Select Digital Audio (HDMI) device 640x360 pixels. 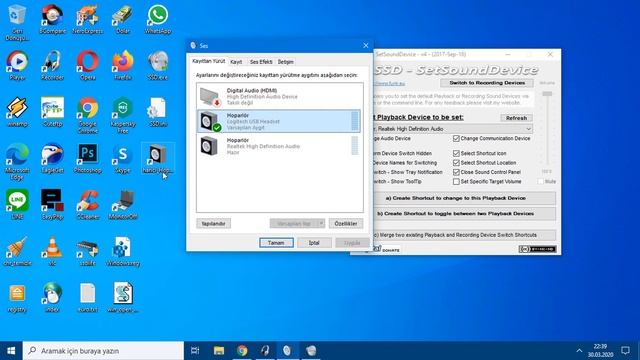point(280,97)
